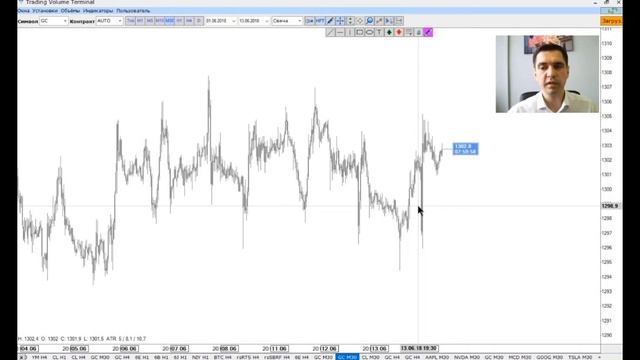640x360 pixels.
Task: Switch to the TSLA M30 chart tab
Action: point(580,357)
